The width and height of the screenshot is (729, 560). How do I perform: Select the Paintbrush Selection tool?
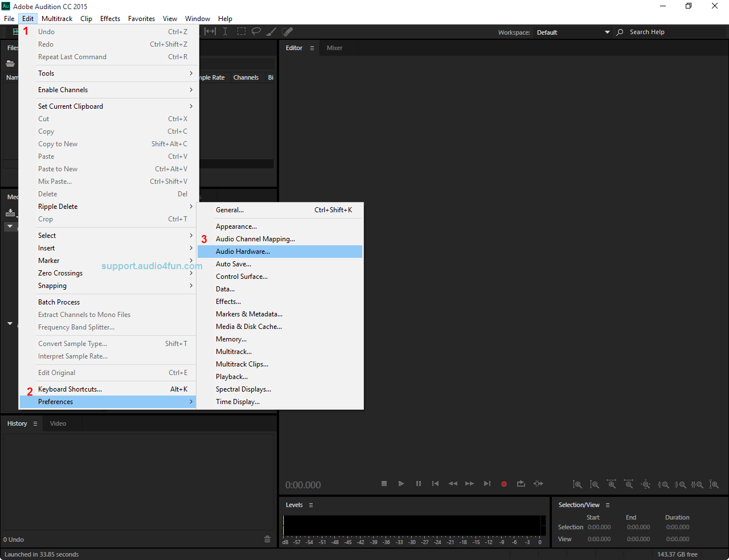(x=272, y=32)
